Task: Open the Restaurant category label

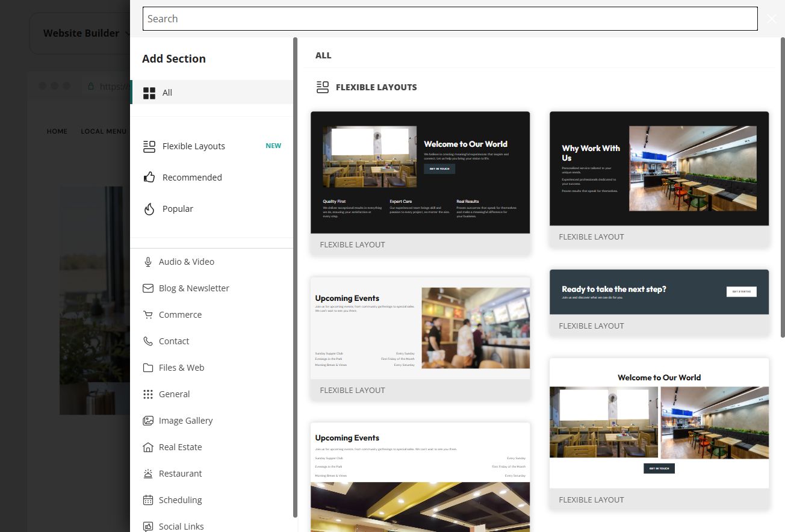Action: 181,474
